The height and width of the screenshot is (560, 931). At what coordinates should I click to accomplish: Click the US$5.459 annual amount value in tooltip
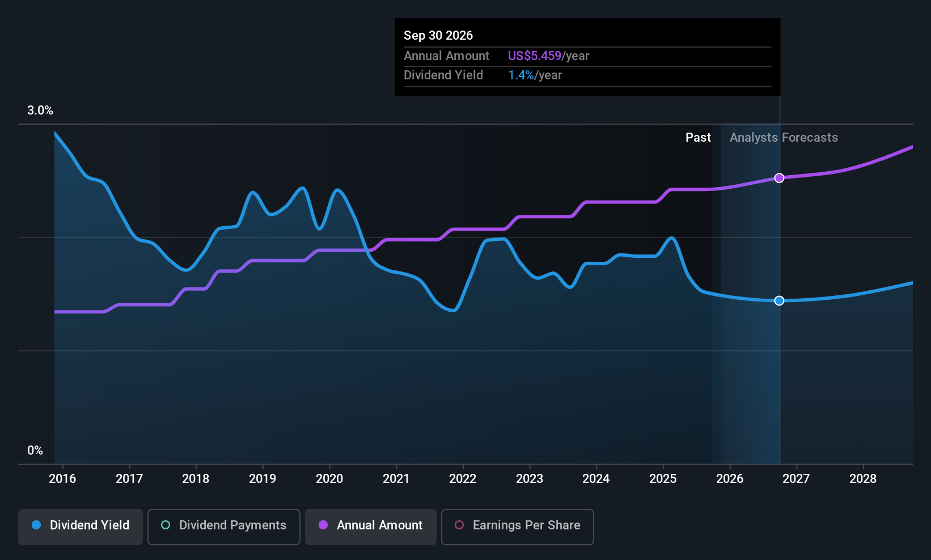pyautogui.click(x=534, y=56)
